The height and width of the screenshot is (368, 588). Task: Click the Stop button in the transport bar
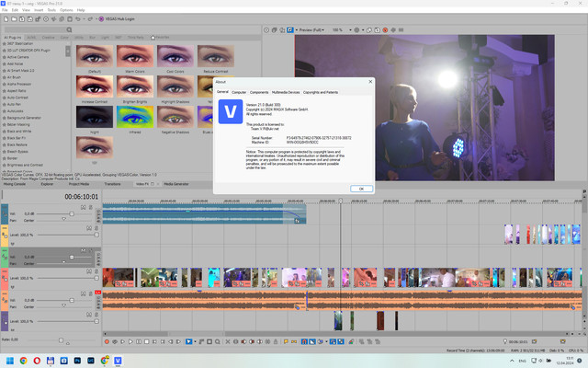click(147, 341)
